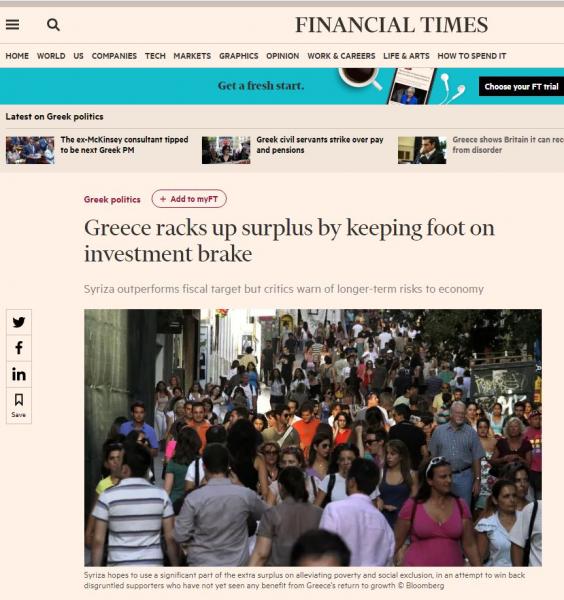Click the Choose your FT trial button

tap(521, 86)
